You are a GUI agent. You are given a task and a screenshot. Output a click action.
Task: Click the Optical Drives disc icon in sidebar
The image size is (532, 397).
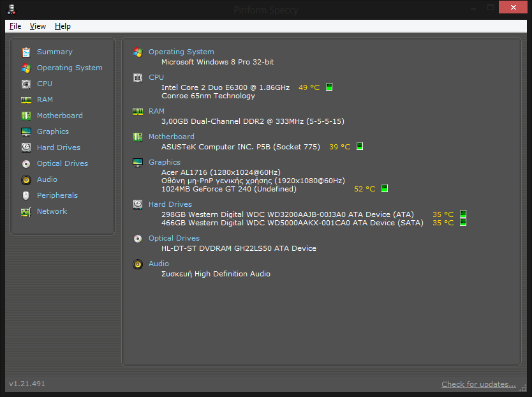[x=26, y=163]
